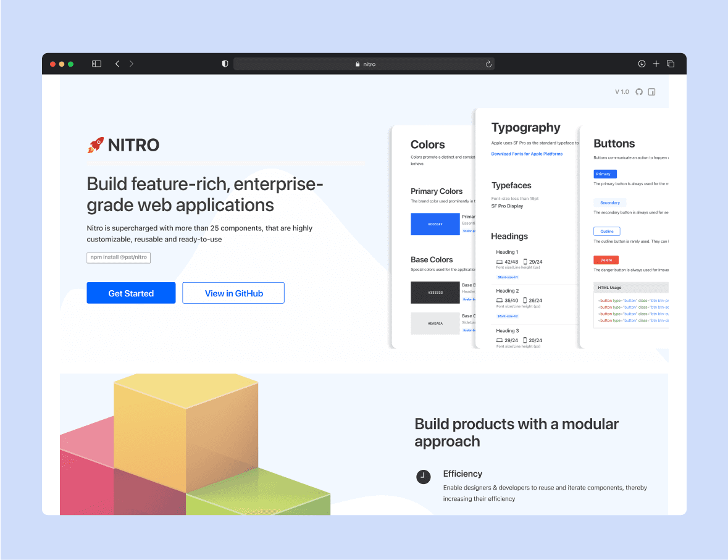Select the npm install @pst/nitro field
Screen dimensions: 728x560
pyautogui.click(x=119, y=257)
